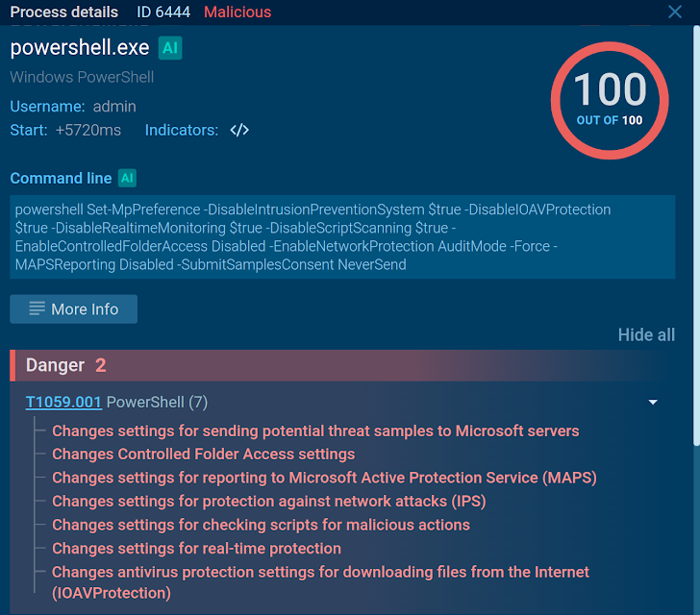This screenshot has width=700, height=615.
Task: Select the MAPS reporting change entry
Action: tap(324, 478)
